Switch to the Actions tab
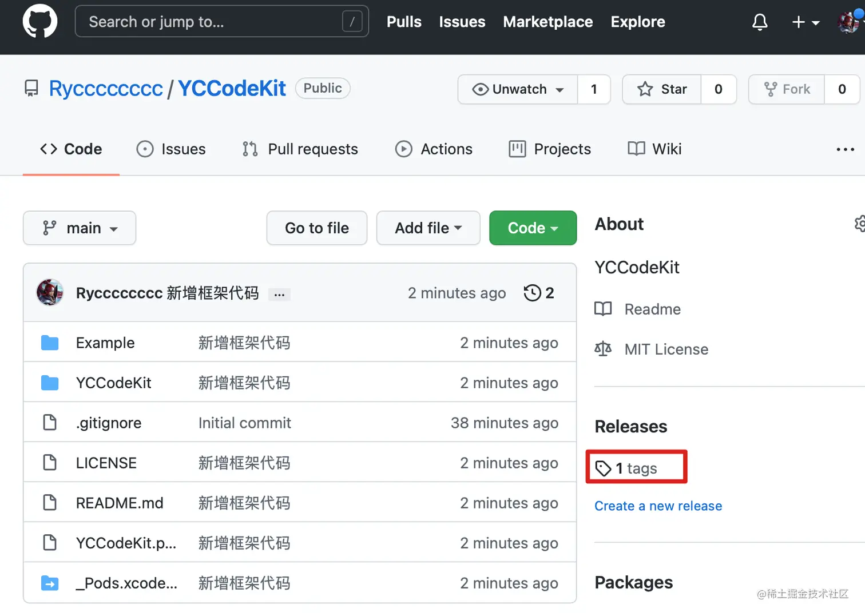The height and width of the screenshot is (616, 865). (x=434, y=149)
